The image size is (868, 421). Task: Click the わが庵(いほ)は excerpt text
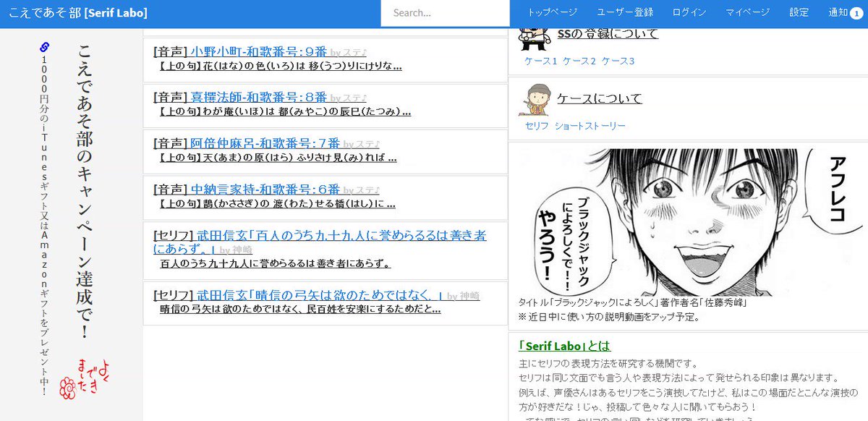284,112
